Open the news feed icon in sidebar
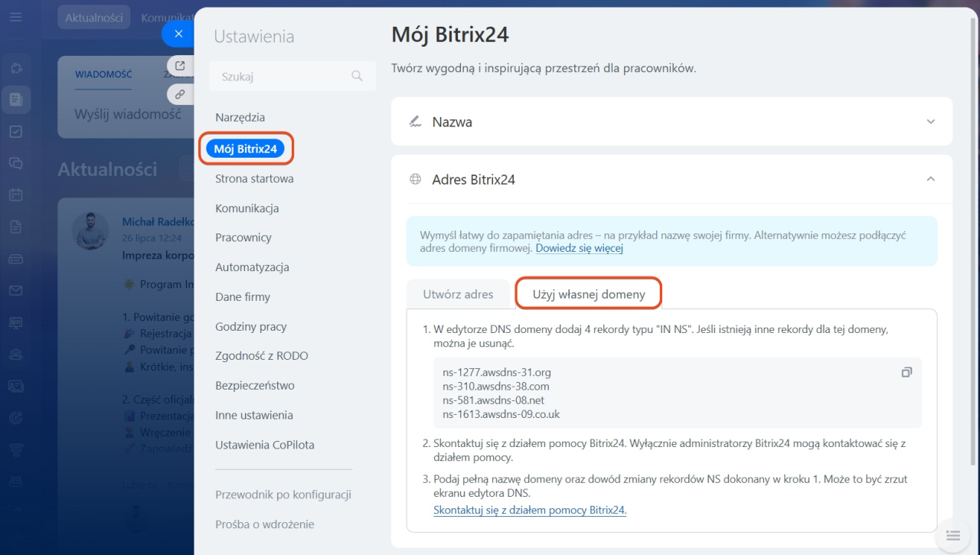Screen dimensions: 980x555 point(16,100)
